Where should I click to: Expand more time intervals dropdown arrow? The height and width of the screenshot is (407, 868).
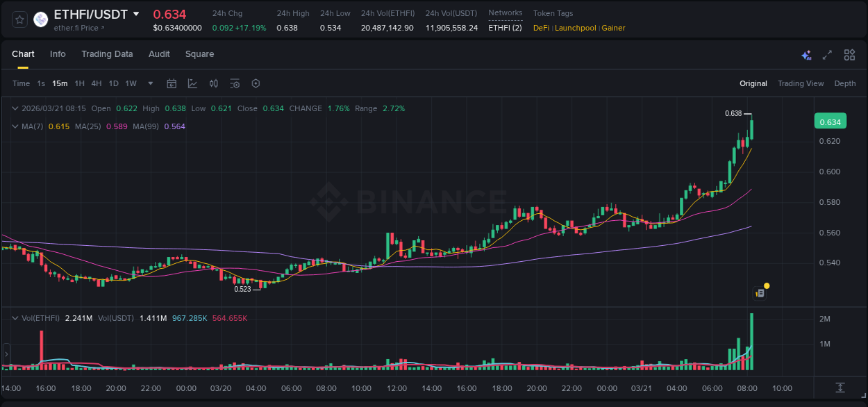click(151, 83)
